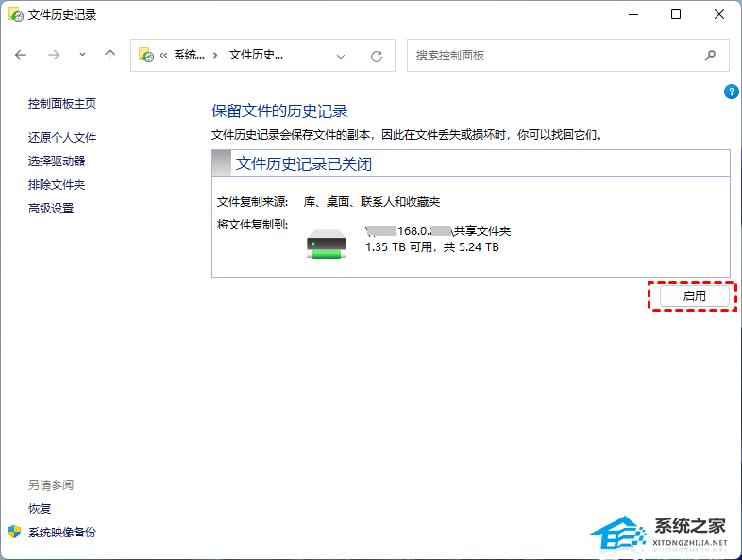Open Help via blue question mark

point(731,92)
